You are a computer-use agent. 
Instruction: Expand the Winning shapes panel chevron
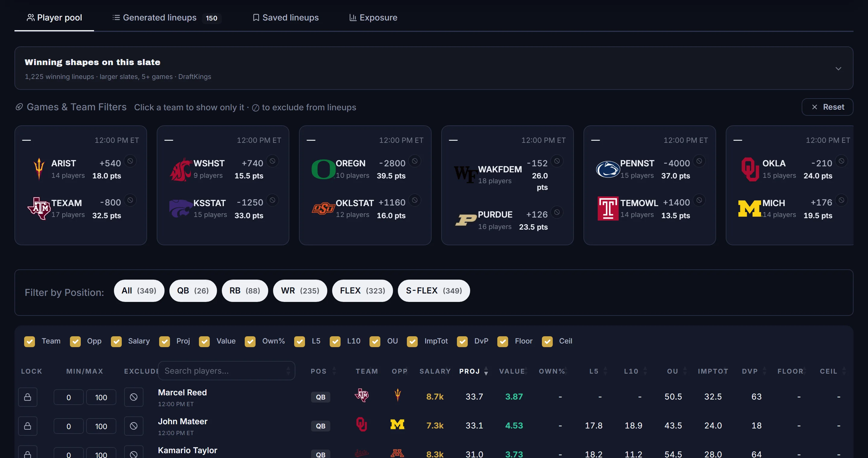(838, 69)
